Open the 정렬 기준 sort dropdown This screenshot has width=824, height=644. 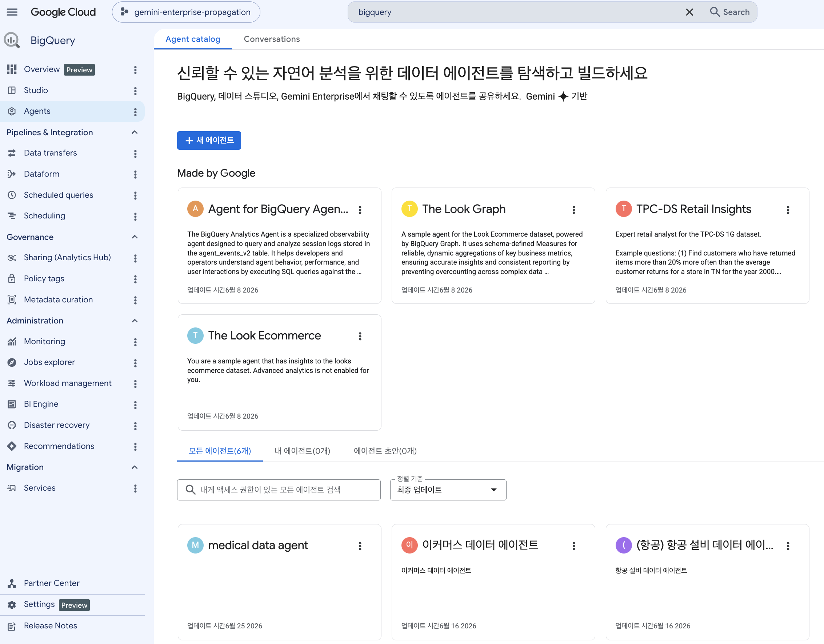(448, 490)
